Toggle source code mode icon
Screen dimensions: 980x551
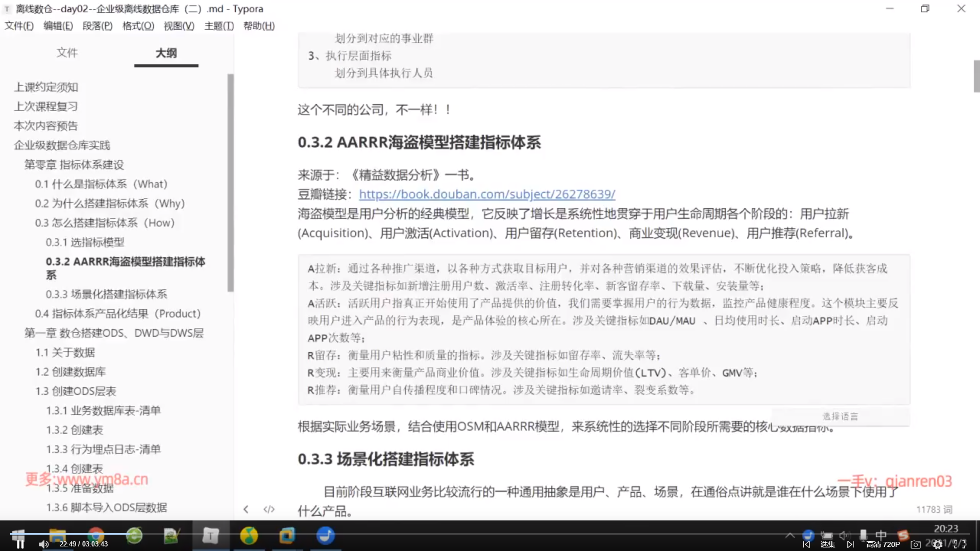269,509
